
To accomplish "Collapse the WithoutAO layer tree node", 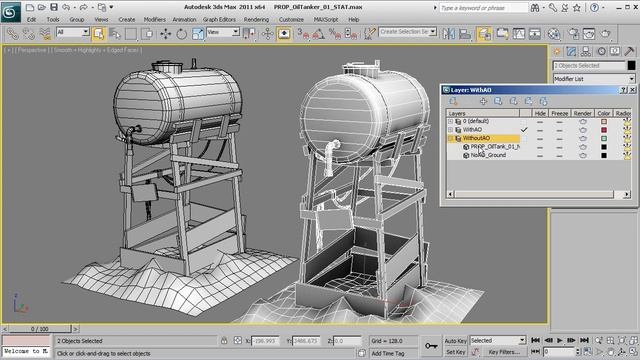I will [x=451, y=138].
